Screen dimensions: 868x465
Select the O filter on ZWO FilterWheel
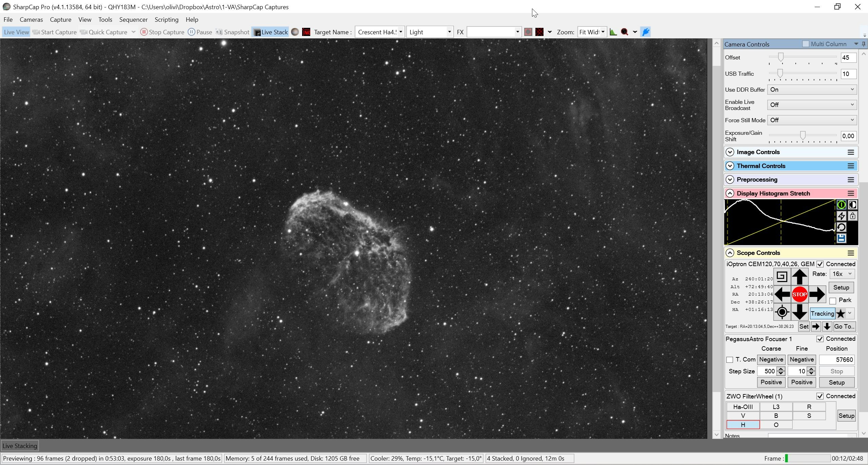point(776,425)
